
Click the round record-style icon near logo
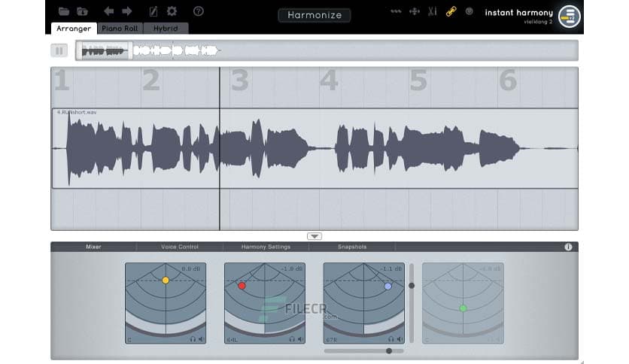tap(469, 11)
